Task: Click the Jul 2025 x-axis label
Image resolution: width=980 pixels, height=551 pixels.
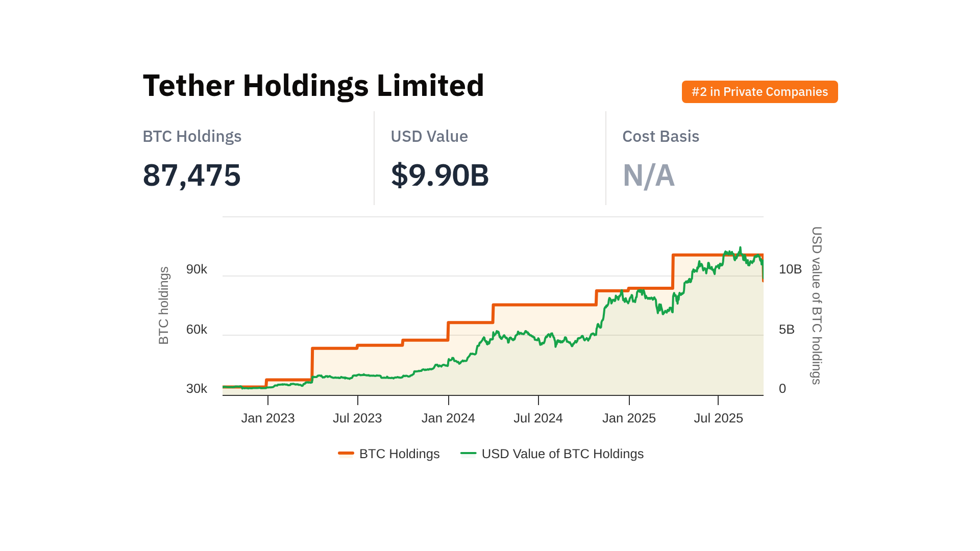Action: point(718,418)
